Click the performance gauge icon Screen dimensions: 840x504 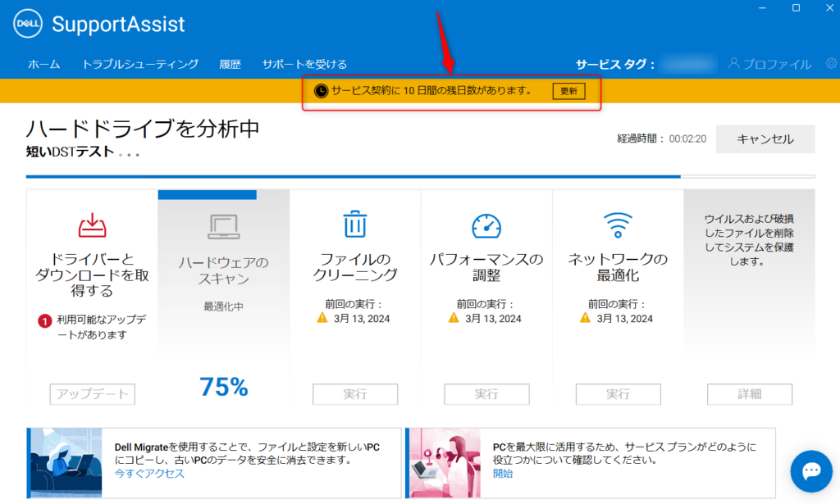click(x=486, y=226)
